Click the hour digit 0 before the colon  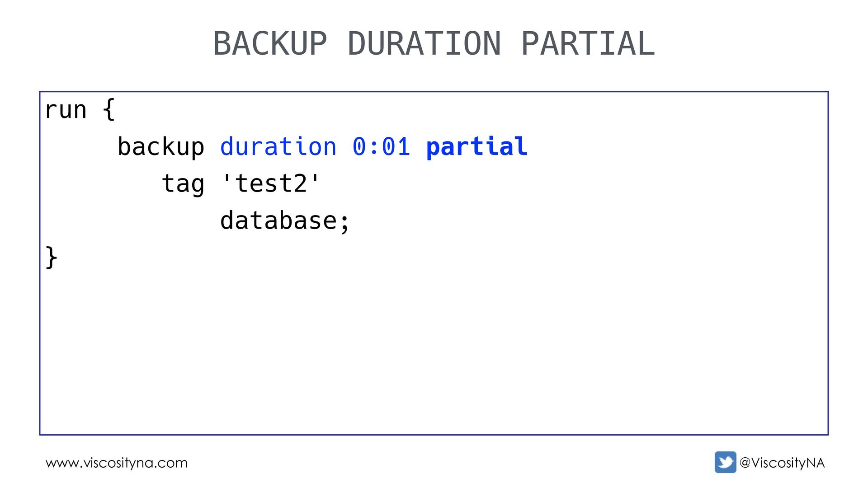coord(359,147)
